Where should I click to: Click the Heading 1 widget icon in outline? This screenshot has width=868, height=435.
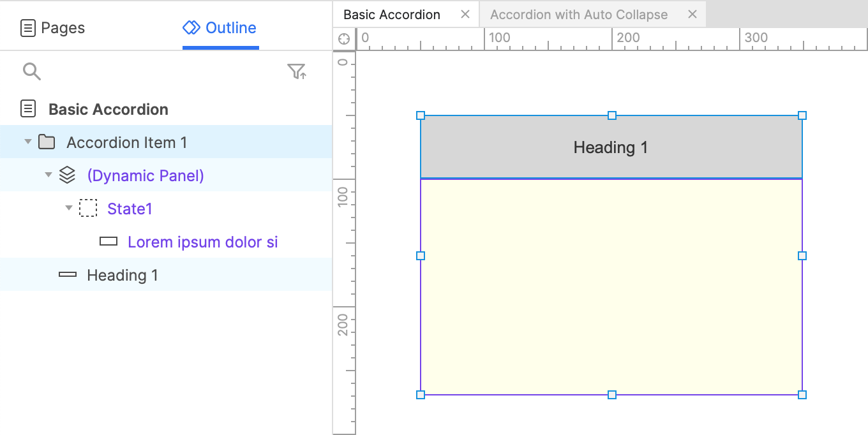[68, 275]
